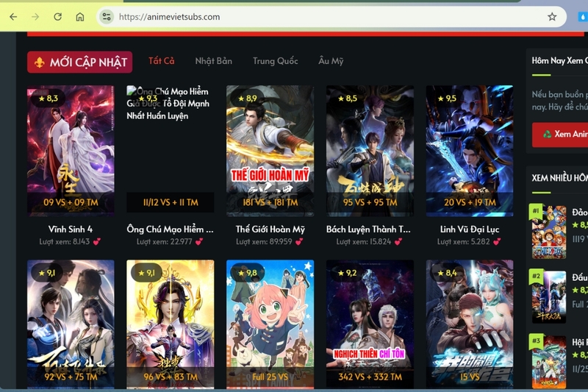This screenshot has height=392, width=588.
Task: Click the 09 VS + 09 TM episode label
Action: click(71, 202)
